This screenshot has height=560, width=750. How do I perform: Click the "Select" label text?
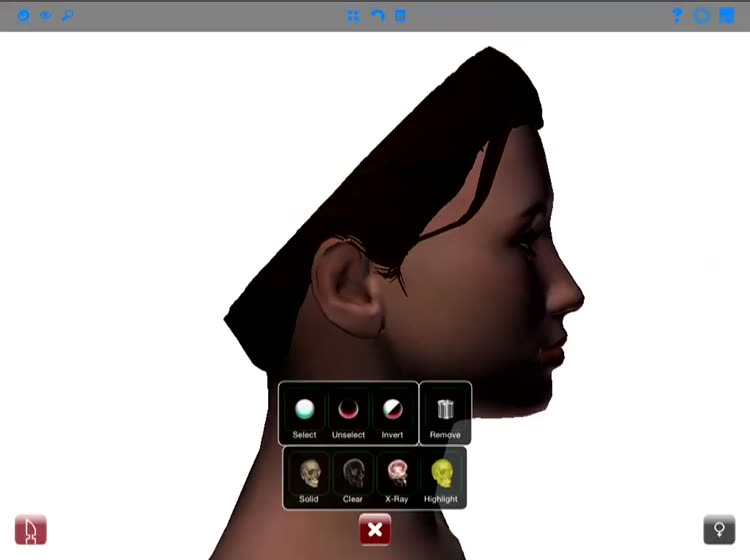(304, 435)
